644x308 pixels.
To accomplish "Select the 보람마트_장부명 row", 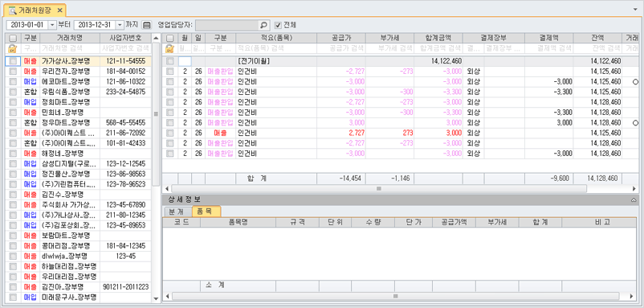I will click(x=78, y=236).
